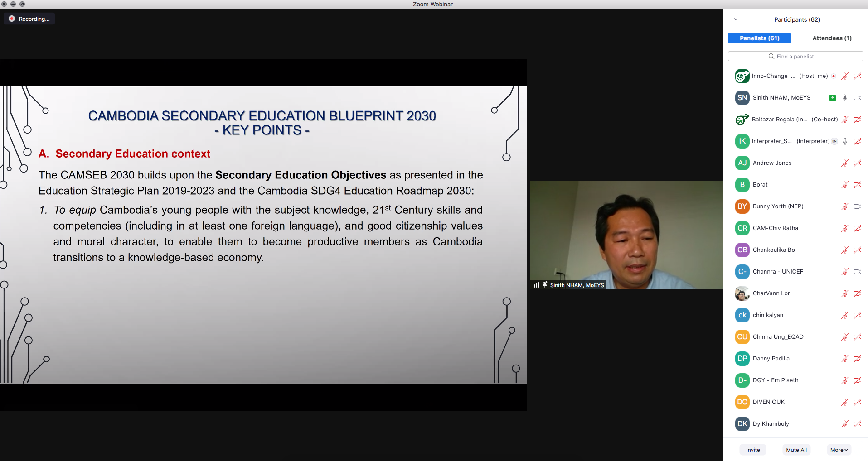Click the pin icon on Sinith NHAM video

[x=545, y=285]
